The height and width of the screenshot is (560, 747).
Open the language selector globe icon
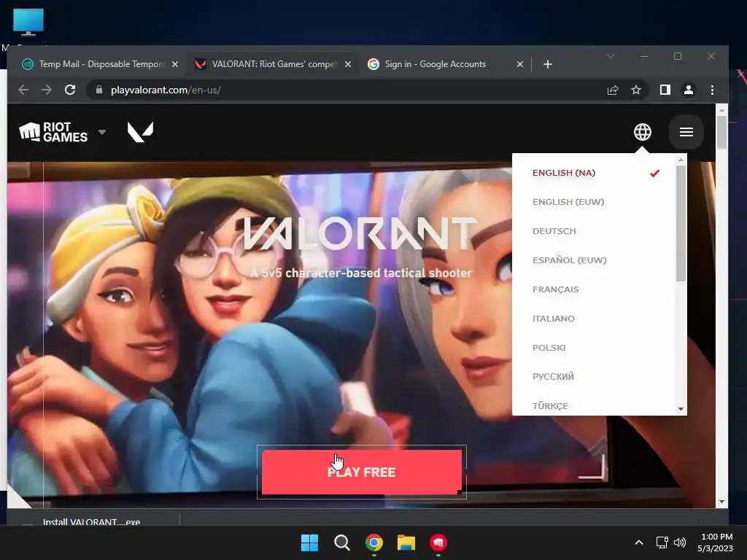(x=642, y=132)
